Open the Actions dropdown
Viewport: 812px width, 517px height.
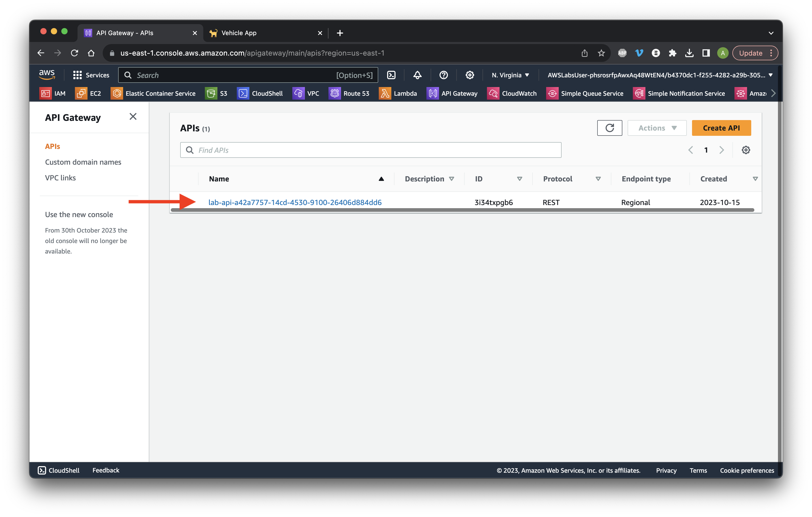657,128
